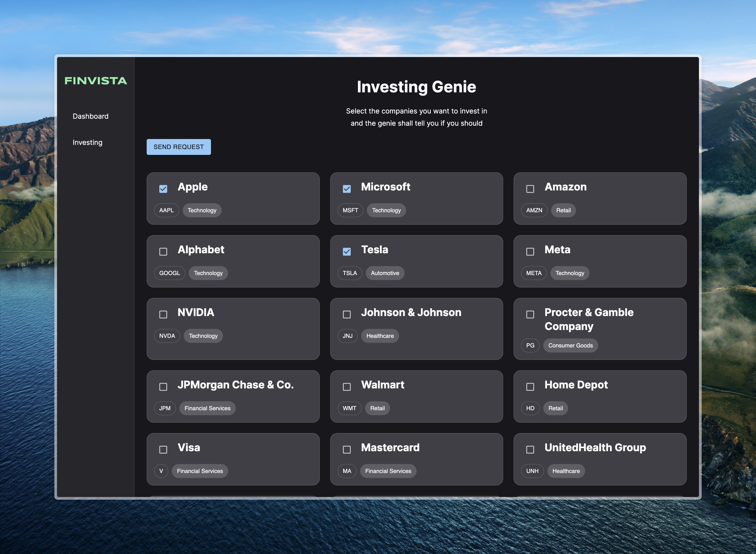The image size is (756, 554).
Task: Uncheck the Apple checkbox
Action: (x=163, y=189)
